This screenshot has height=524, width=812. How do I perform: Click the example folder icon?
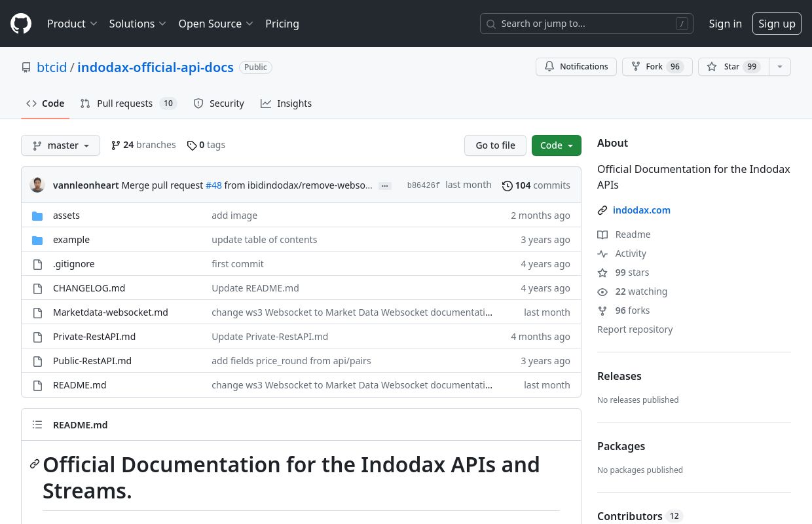click(x=37, y=240)
